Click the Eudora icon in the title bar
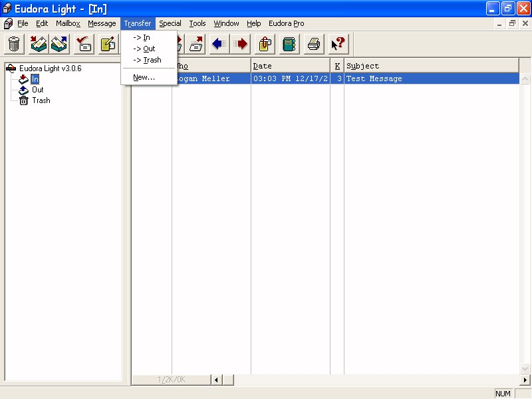The image size is (532, 399). 7,9
